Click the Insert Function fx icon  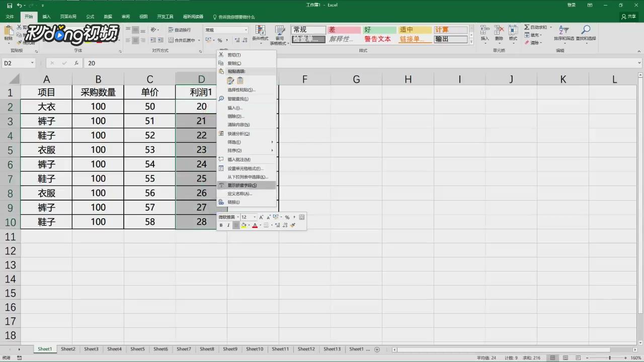pyautogui.click(x=76, y=63)
